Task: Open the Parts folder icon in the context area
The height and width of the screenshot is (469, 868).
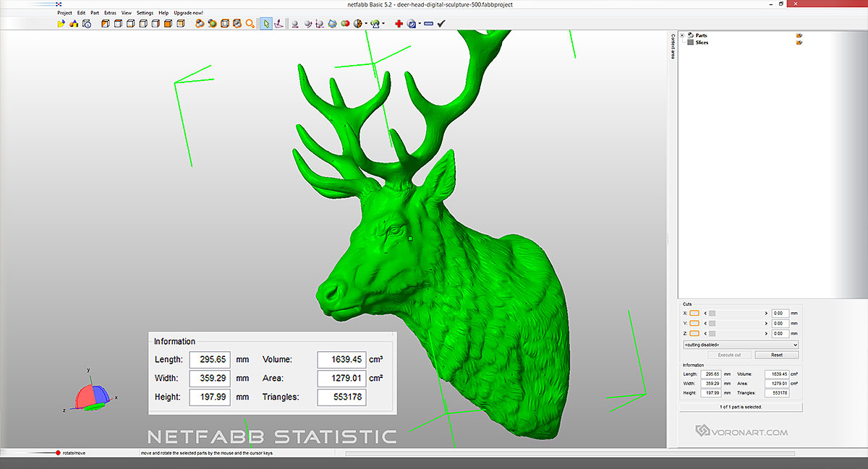Action: click(x=799, y=35)
